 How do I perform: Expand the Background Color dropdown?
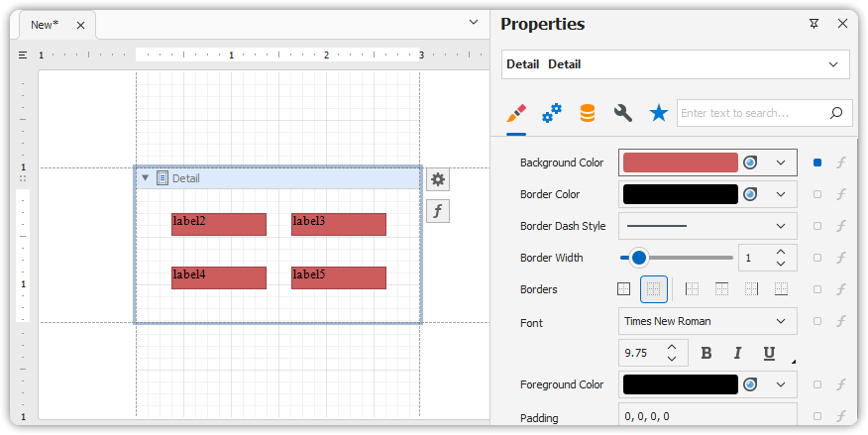coord(782,163)
